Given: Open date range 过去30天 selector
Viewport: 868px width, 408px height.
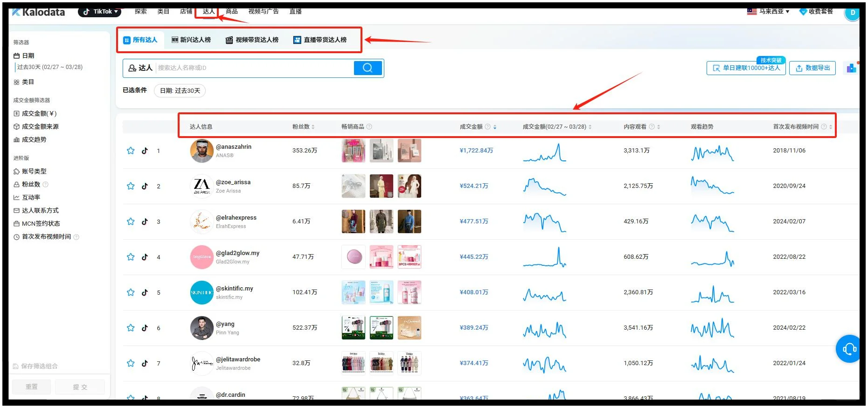Looking at the screenshot, I should click(50, 67).
